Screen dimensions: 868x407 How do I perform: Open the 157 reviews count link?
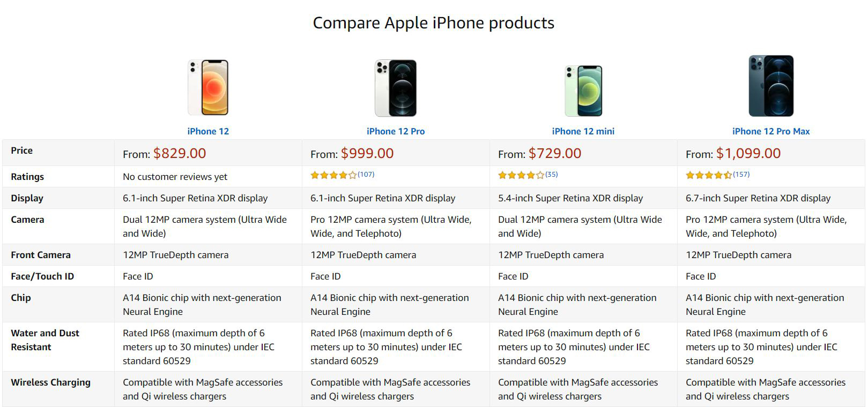point(741,175)
